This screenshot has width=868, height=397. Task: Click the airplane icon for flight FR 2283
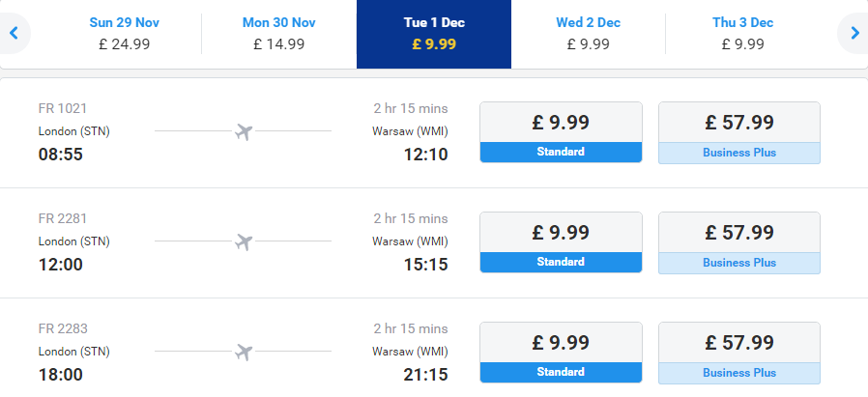(x=244, y=352)
